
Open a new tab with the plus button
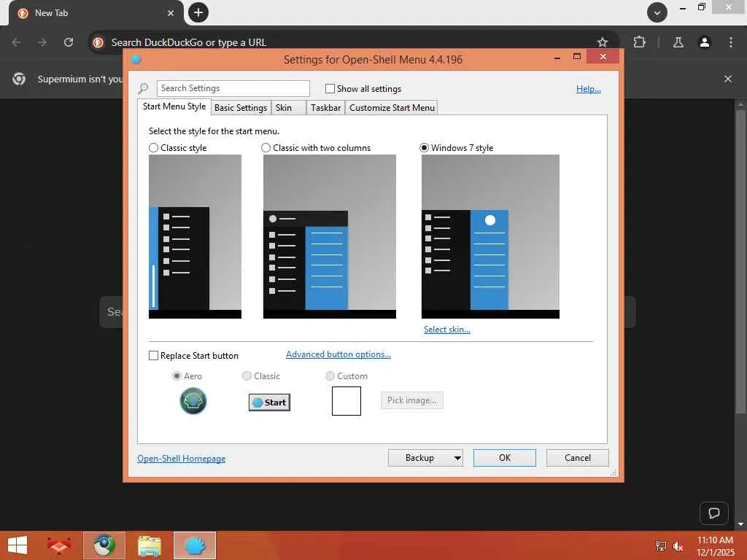point(198,12)
